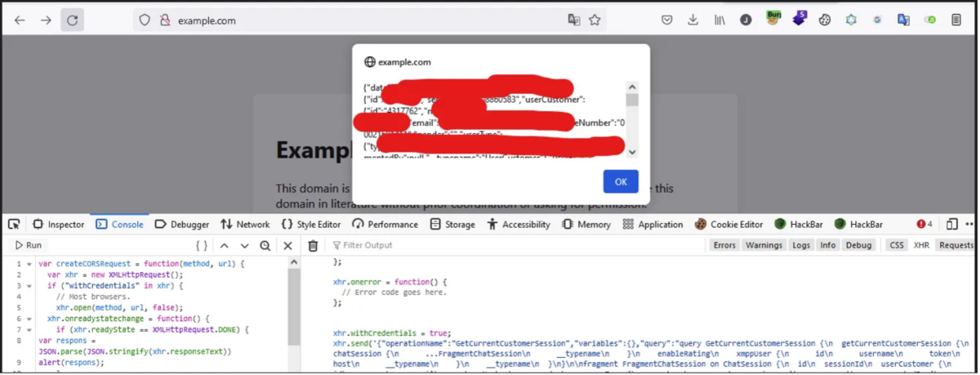Go to next expression in history
Screen dimensions: 980x375
point(244,245)
